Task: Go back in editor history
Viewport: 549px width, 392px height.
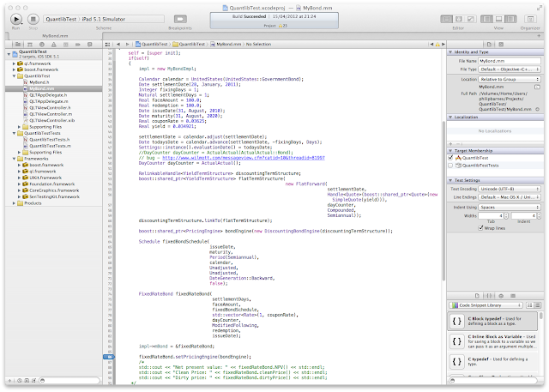Action: [118, 45]
